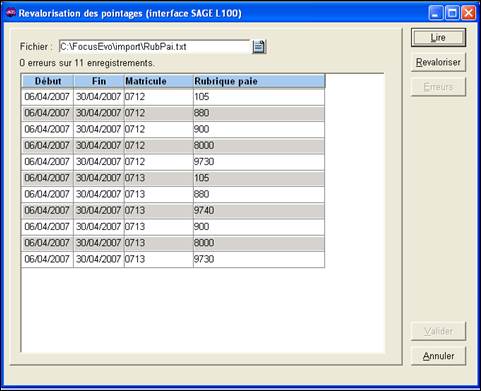Click the Lire button
481x391 pixels.
pyautogui.click(x=438, y=38)
